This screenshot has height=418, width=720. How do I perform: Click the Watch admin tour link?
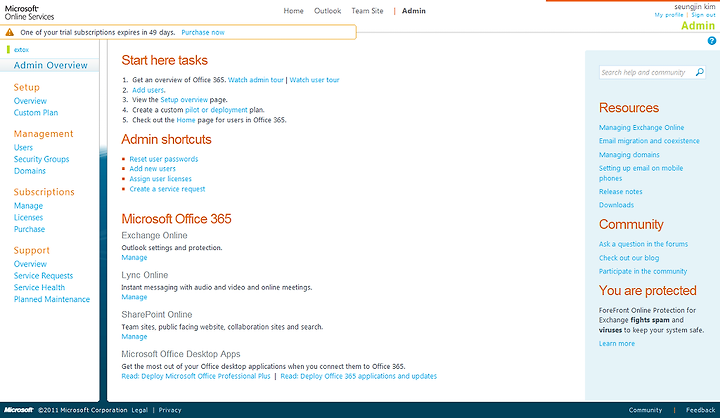click(x=256, y=80)
